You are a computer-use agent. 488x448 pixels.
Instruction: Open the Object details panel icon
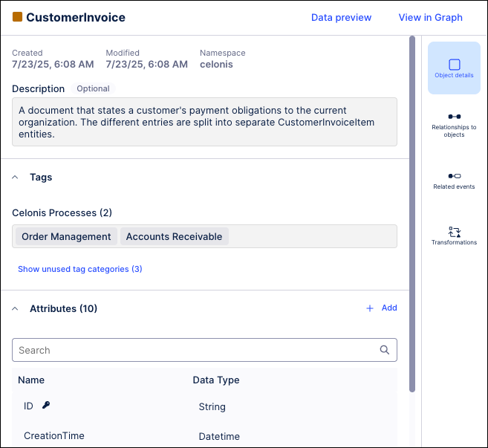[454, 65]
